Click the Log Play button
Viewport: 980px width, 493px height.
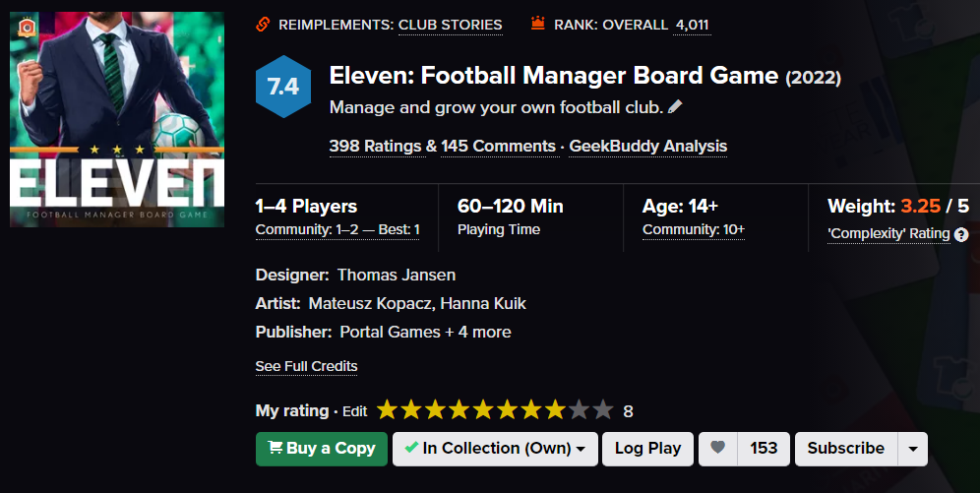click(x=647, y=449)
